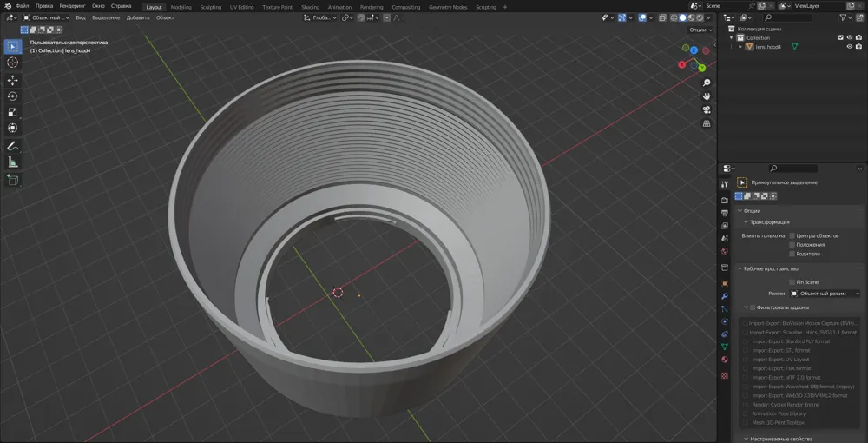
Task: Open the Объектный режим dropdown in header
Action: coord(47,17)
